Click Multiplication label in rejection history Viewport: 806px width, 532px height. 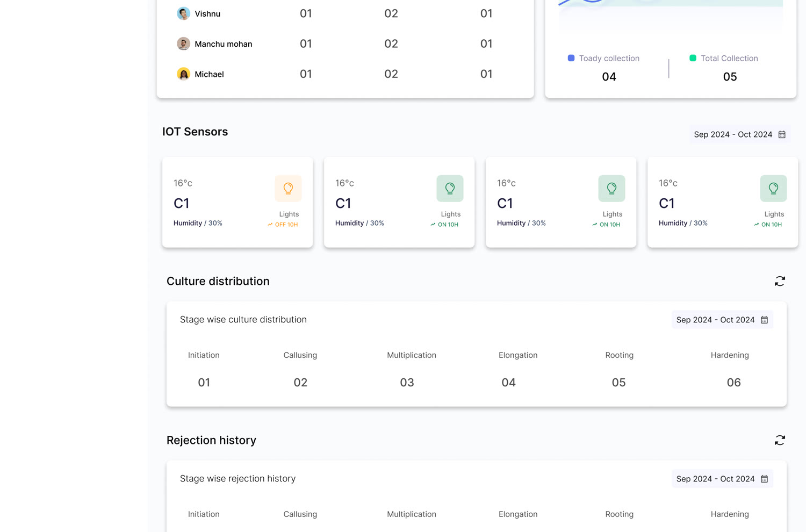point(412,514)
